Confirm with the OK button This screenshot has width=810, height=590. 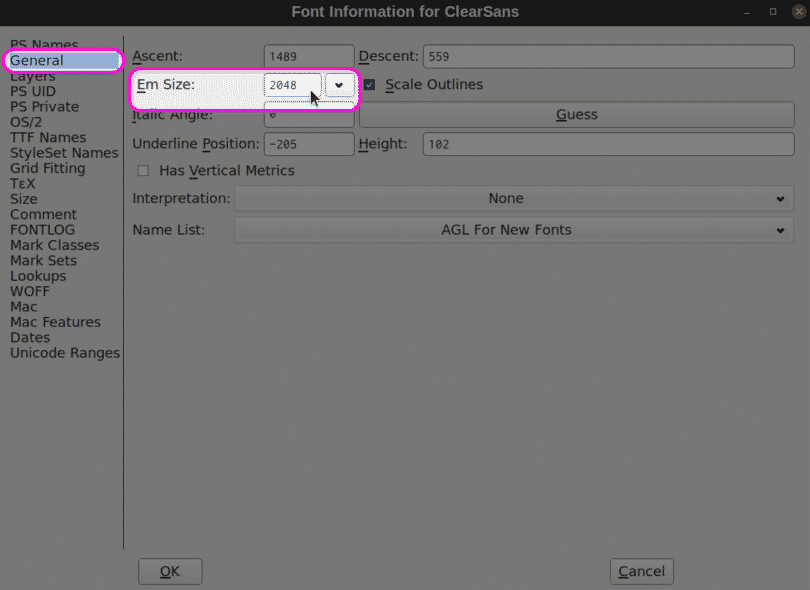[x=170, y=571]
